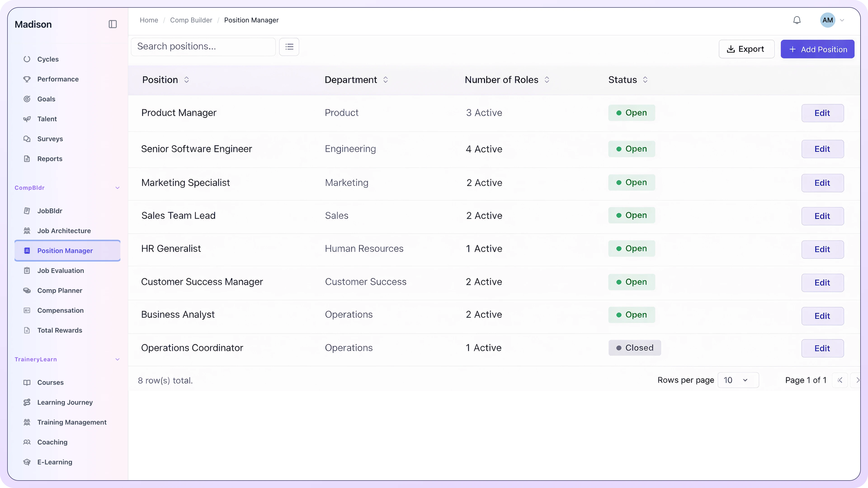This screenshot has height=488, width=868.
Task: Open Cycles from the sidebar
Action: point(48,59)
